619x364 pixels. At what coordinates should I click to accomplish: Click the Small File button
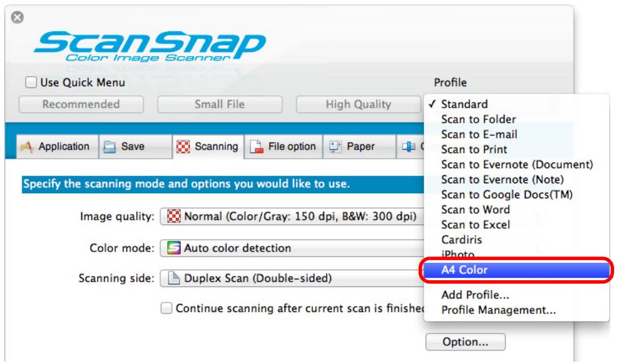220,104
